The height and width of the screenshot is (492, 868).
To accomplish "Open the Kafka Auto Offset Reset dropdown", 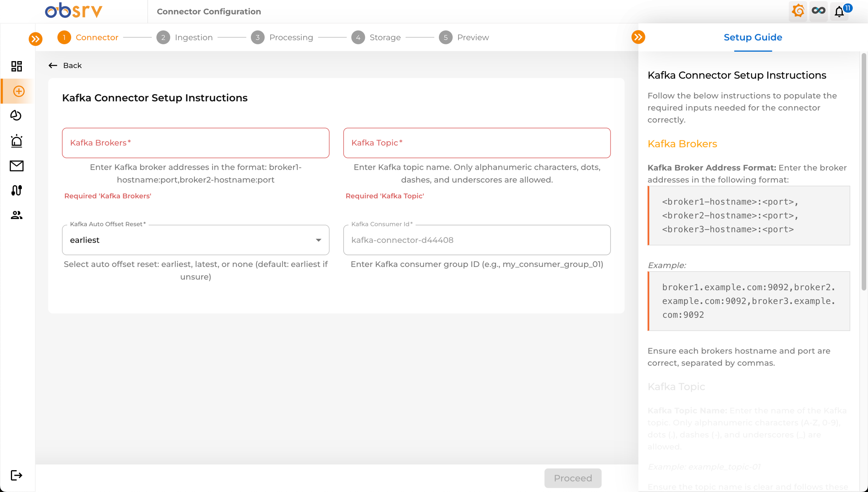I will click(196, 240).
